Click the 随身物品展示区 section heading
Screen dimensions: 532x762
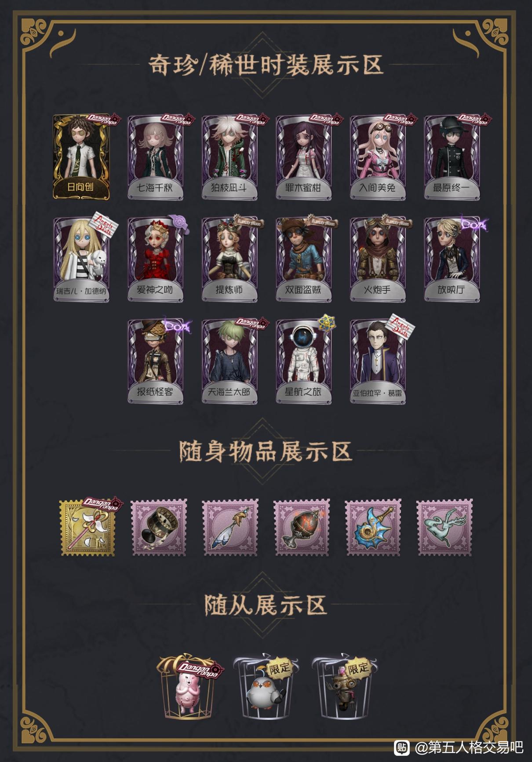click(266, 452)
